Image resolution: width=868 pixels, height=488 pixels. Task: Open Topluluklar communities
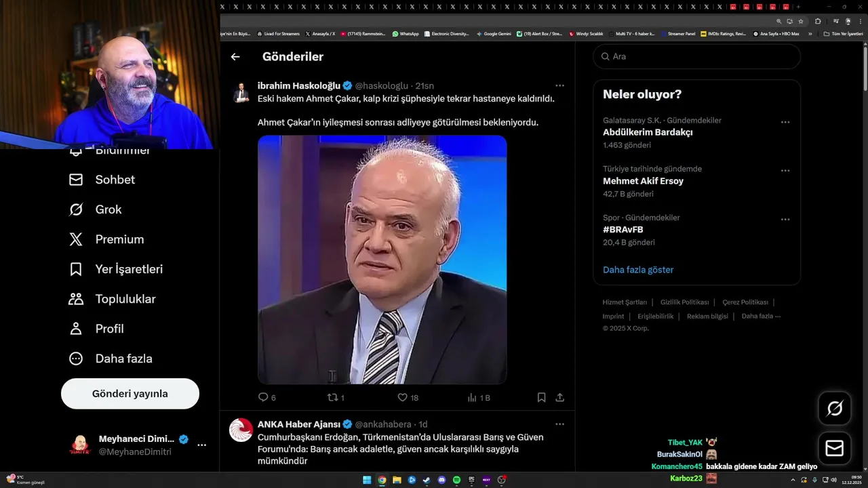pos(112,299)
